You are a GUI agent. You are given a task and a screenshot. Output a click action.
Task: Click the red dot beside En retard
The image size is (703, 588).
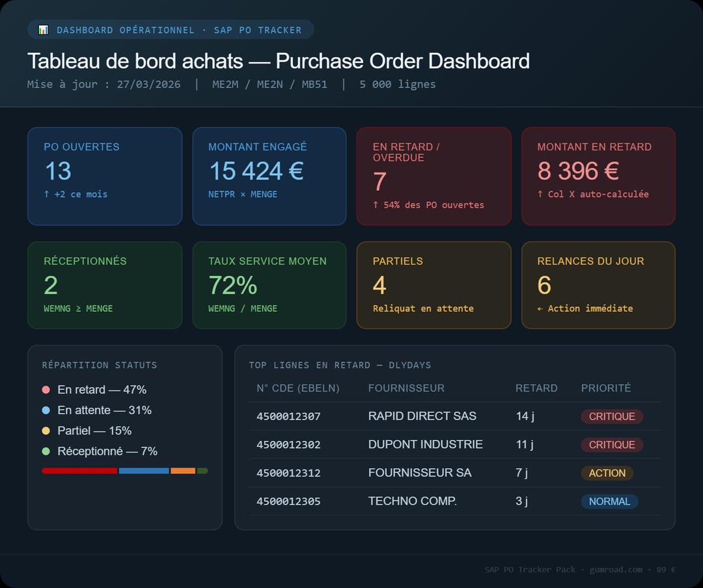[46, 390]
